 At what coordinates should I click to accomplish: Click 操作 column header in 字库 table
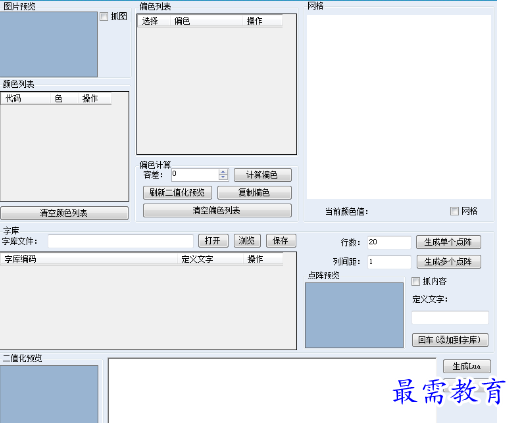tap(263, 259)
